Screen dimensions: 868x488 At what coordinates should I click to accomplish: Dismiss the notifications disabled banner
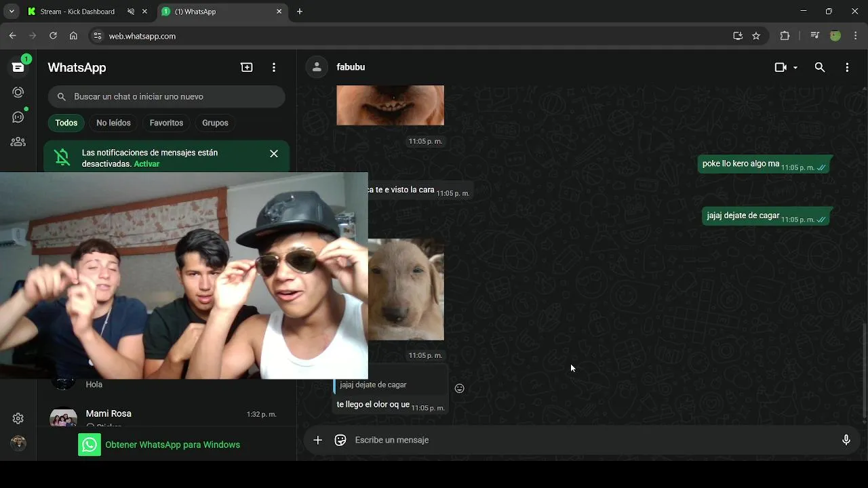tap(274, 154)
